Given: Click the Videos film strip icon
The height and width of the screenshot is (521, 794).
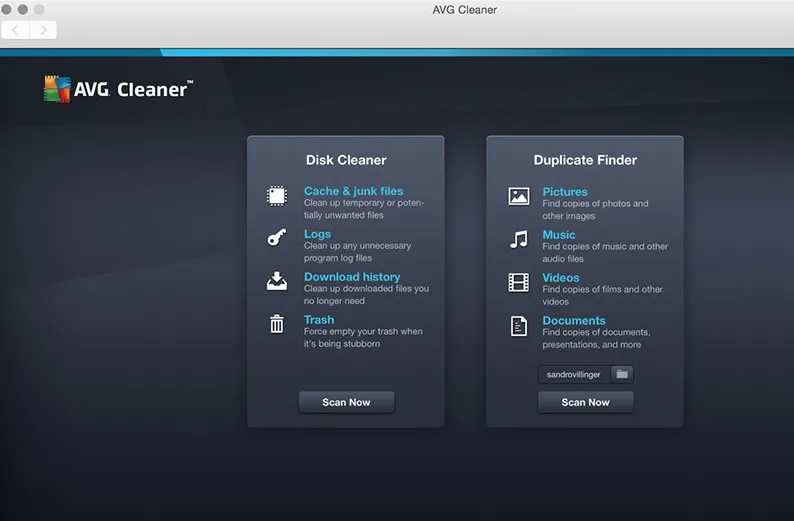Looking at the screenshot, I should [x=519, y=283].
